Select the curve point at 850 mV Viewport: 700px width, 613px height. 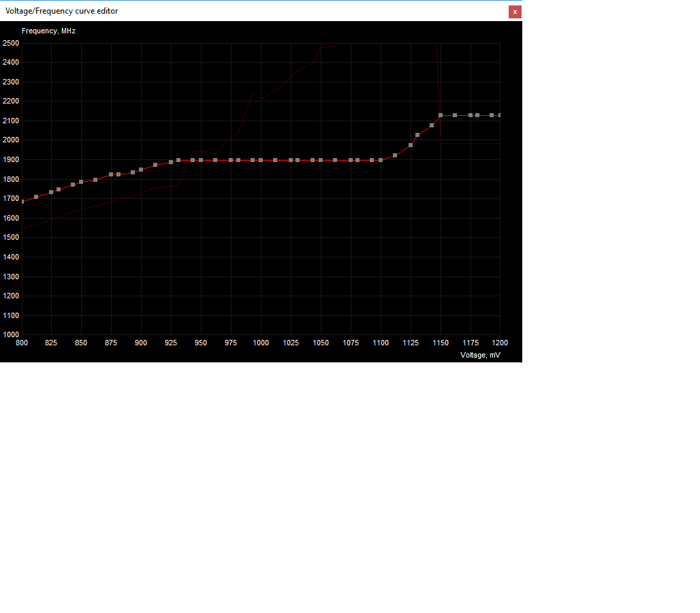click(81, 182)
